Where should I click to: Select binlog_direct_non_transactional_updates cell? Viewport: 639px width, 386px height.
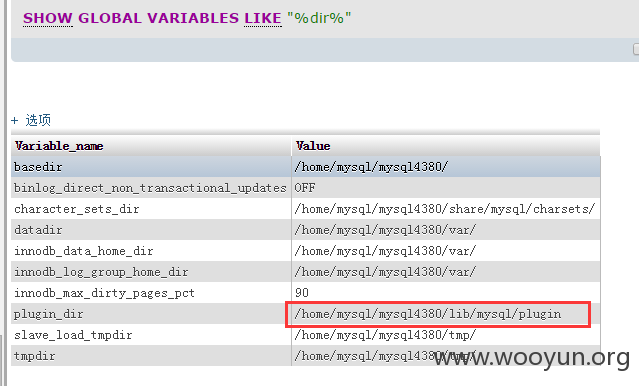150,188
